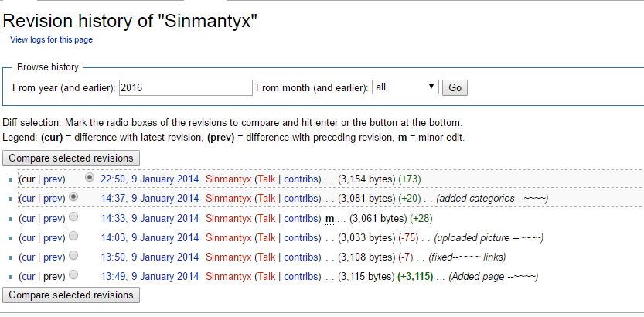
Task: Click prev link in the 13:50 row
Action: click(x=53, y=257)
